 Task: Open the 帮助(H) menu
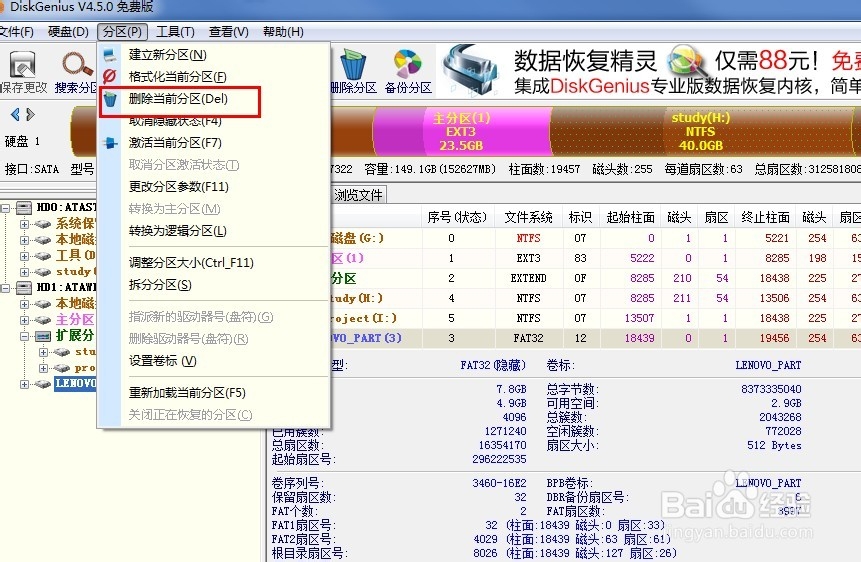(283, 32)
